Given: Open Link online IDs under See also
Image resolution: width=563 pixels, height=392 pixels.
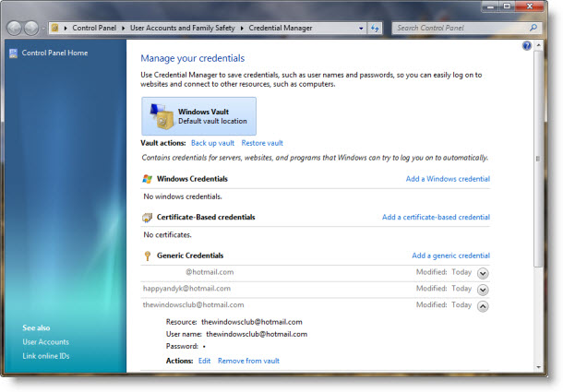Looking at the screenshot, I should [x=46, y=356].
